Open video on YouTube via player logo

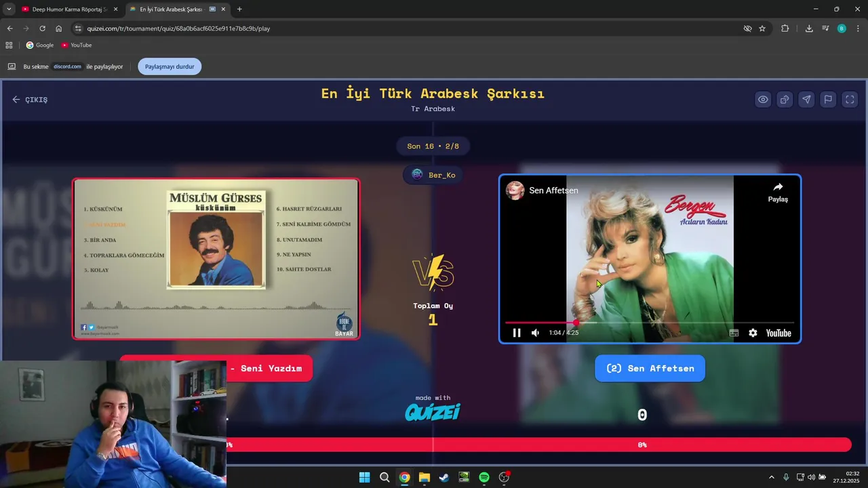(778, 333)
